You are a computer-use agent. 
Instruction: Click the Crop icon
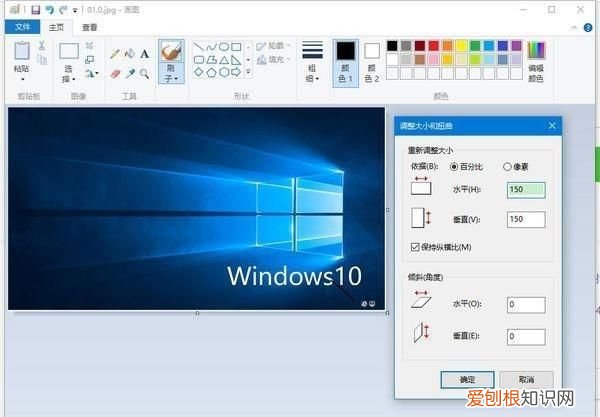pyautogui.click(x=90, y=46)
